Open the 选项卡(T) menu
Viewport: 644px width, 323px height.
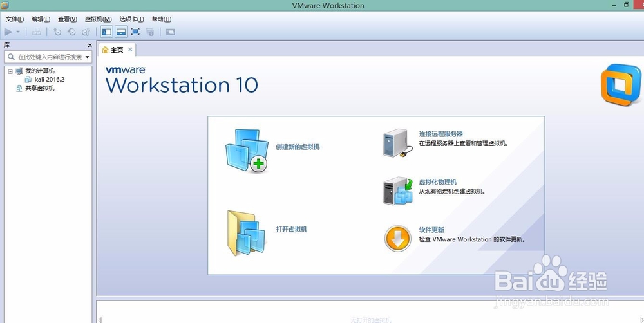pos(131,19)
